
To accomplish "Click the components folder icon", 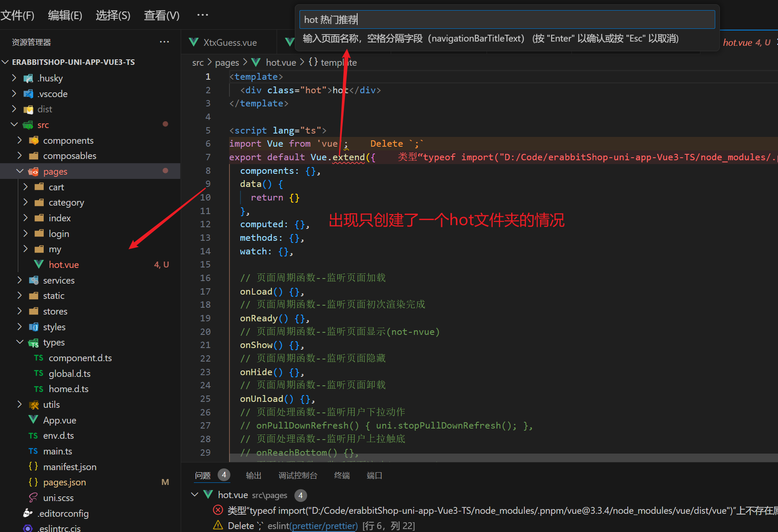I will pos(34,140).
